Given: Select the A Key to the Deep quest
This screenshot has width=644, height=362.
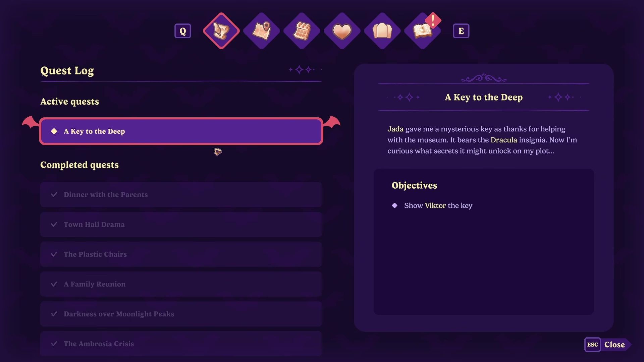Looking at the screenshot, I should point(181,131).
